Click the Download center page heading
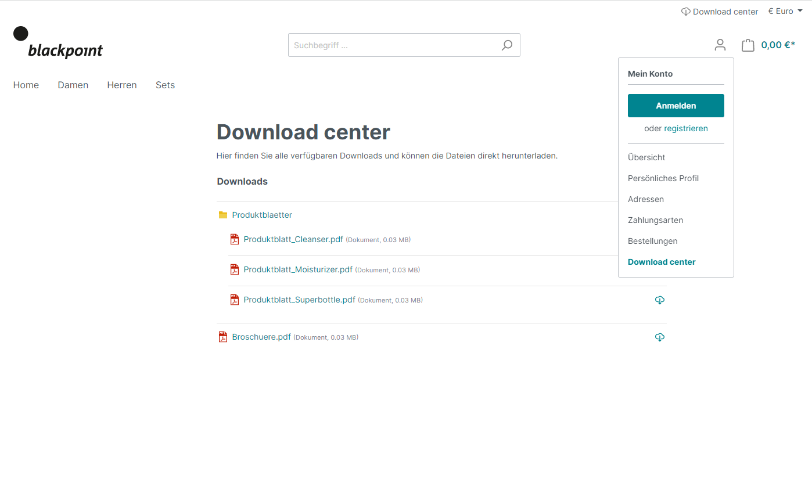 pos(303,132)
